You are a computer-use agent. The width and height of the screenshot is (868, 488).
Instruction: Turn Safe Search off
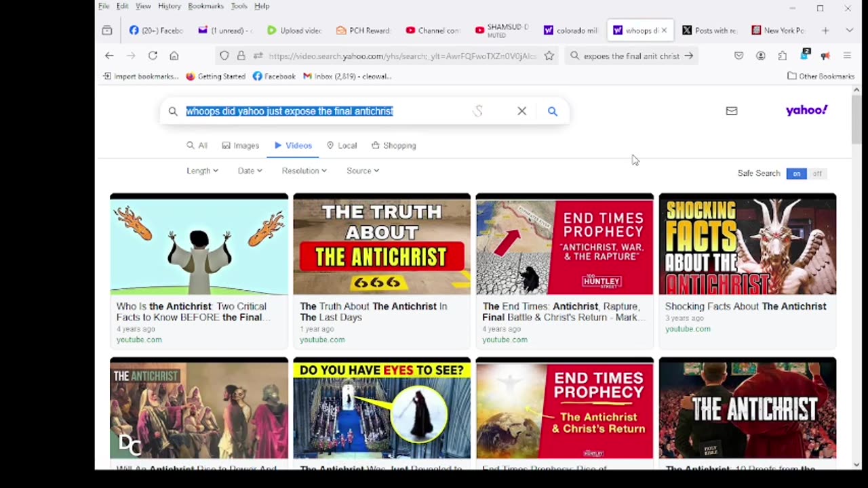coord(816,174)
